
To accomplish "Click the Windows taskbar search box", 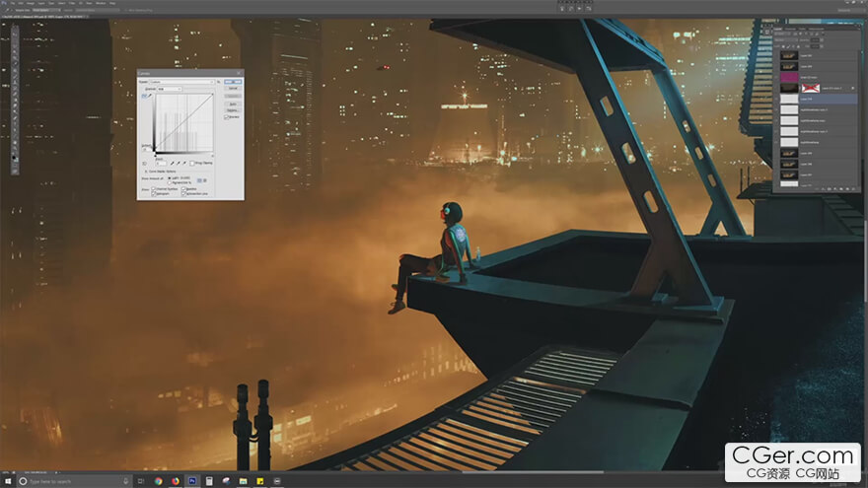I will coord(75,481).
